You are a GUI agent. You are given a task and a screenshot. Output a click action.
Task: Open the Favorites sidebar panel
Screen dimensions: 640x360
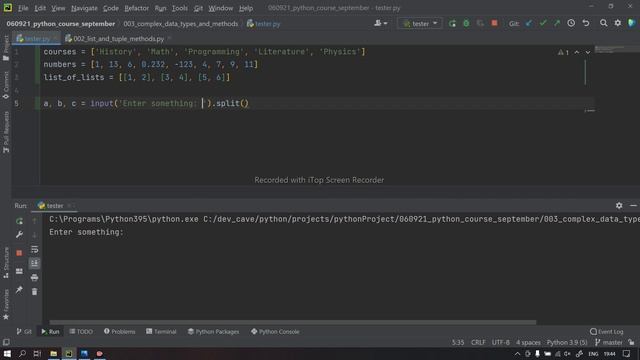pos(6,304)
